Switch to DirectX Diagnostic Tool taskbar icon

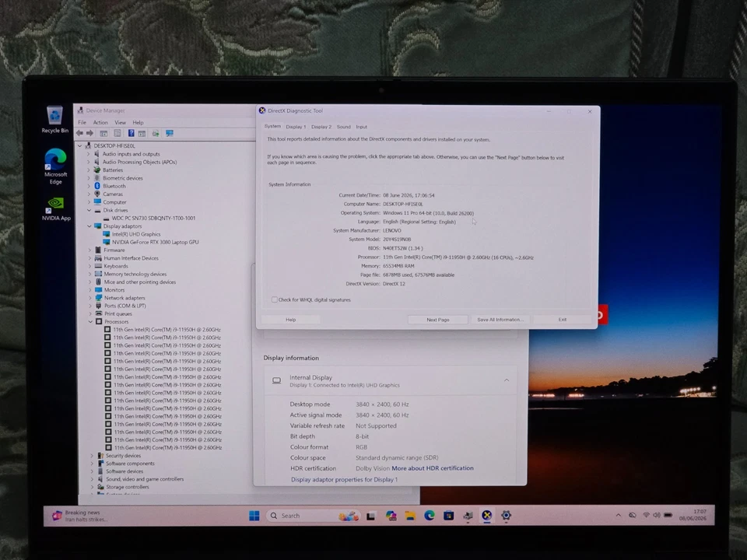click(486, 515)
